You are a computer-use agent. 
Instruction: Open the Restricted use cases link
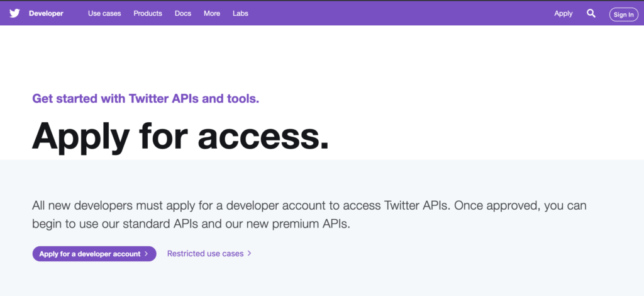click(206, 254)
